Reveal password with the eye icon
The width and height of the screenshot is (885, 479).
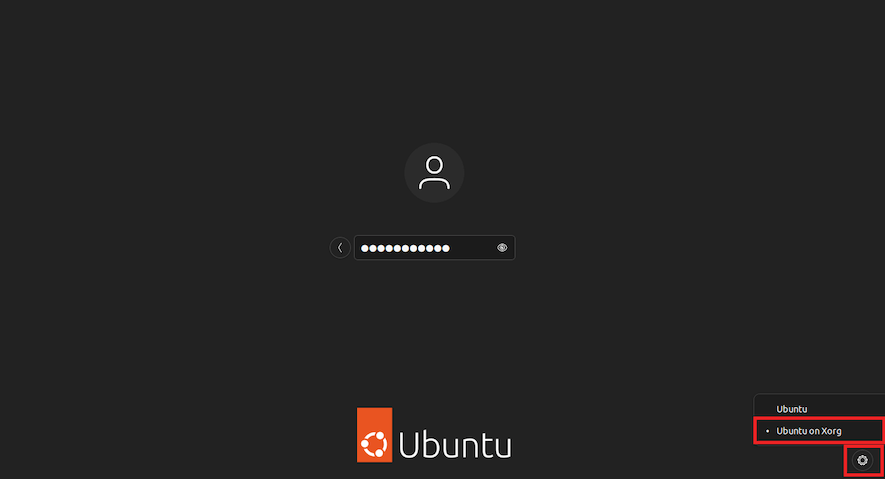[502, 248]
